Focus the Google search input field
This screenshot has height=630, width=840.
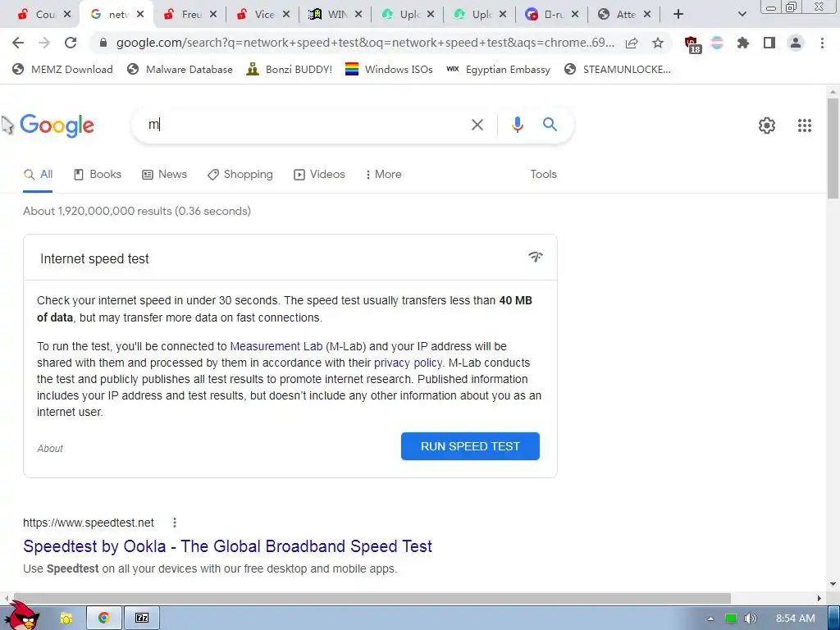[x=305, y=125]
